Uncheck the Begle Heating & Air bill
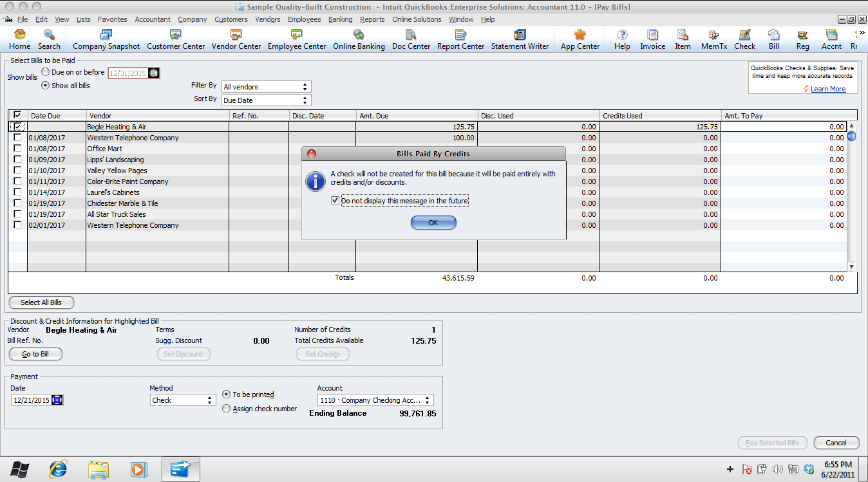This screenshot has width=868, height=482. (17, 127)
